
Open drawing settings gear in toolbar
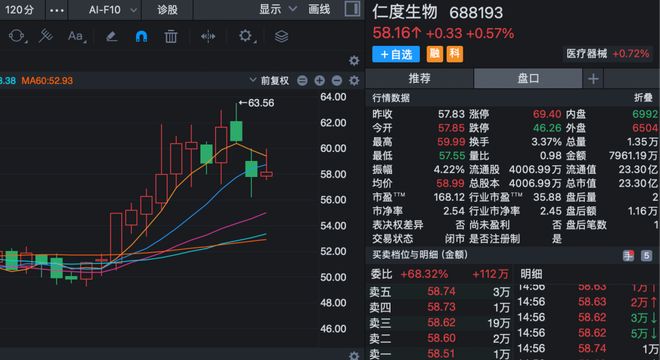[x=246, y=36]
